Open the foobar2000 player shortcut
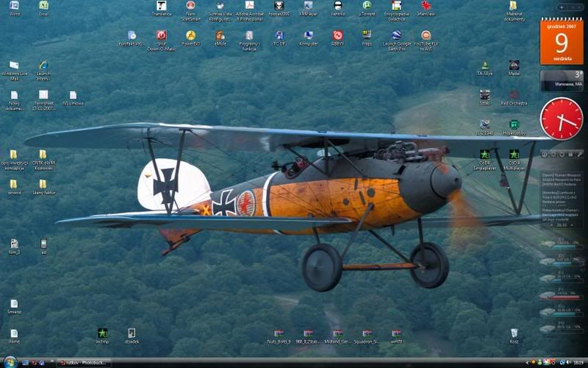Screen dimensions: 588x368 pyautogui.click(x=279, y=8)
